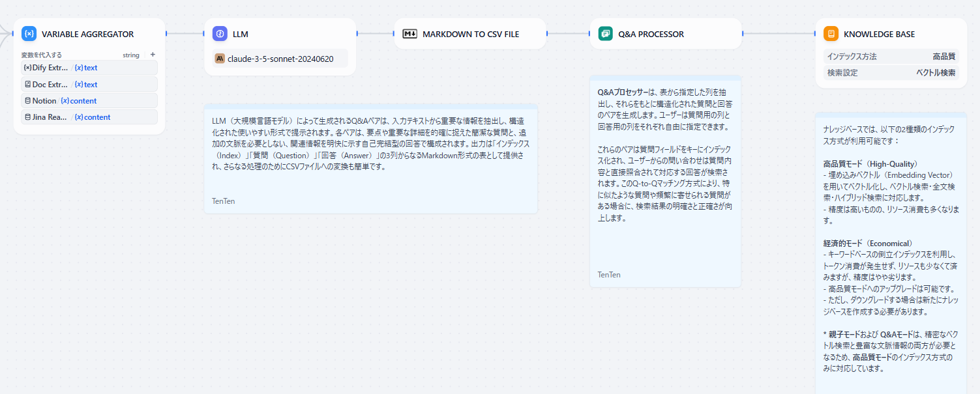Click the string type label in aggregator
The height and width of the screenshot is (394, 980).
point(131,55)
